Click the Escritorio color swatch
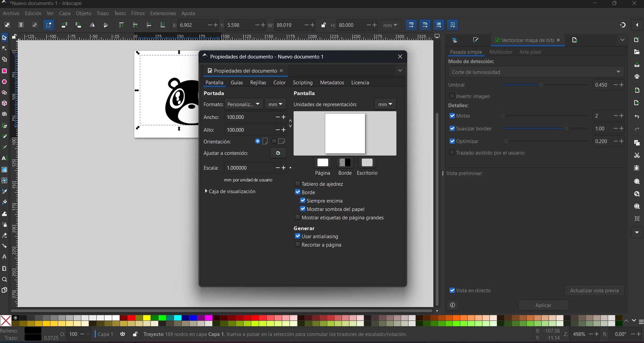Screen dimensions: 644x343 click(x=367, y=163)
